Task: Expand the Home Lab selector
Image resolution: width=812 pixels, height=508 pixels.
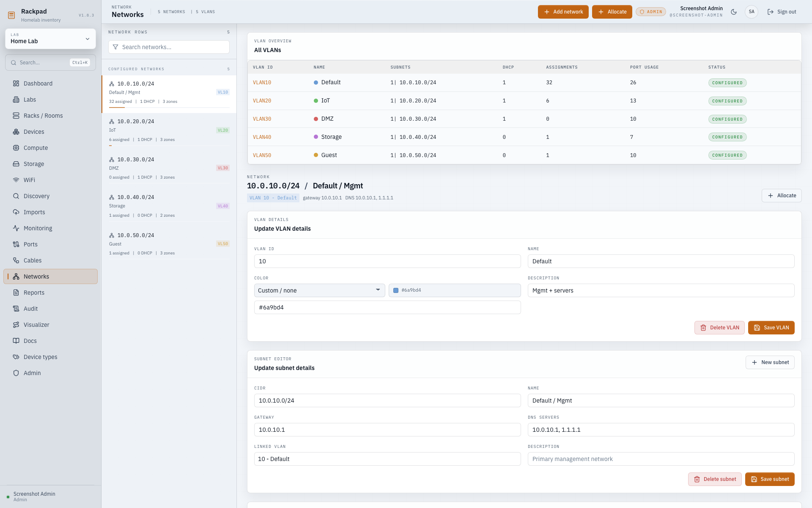Action: [x=50, y=39]
